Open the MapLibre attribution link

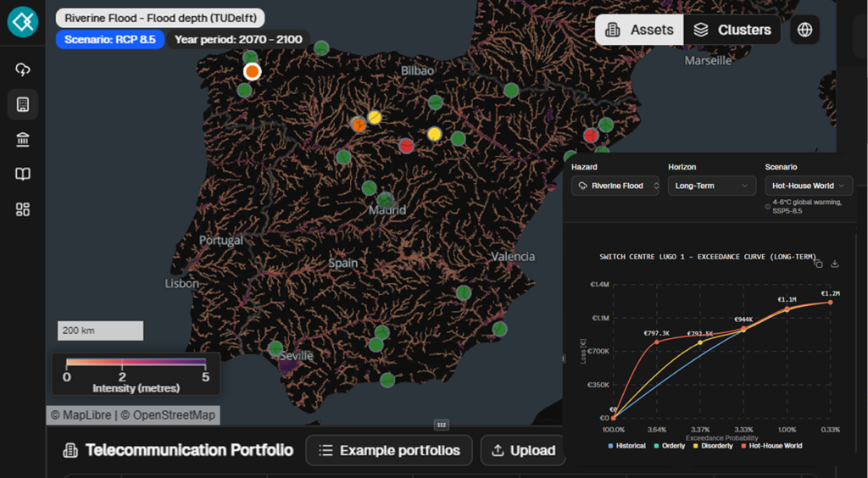87,415
